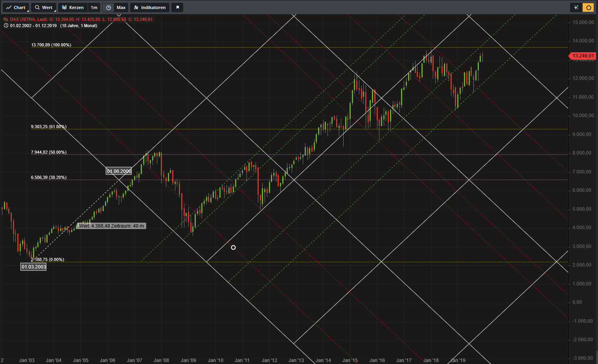Click the Jan '13 time axis label
The width and height of the screenshot is (598, 364).
296,360
